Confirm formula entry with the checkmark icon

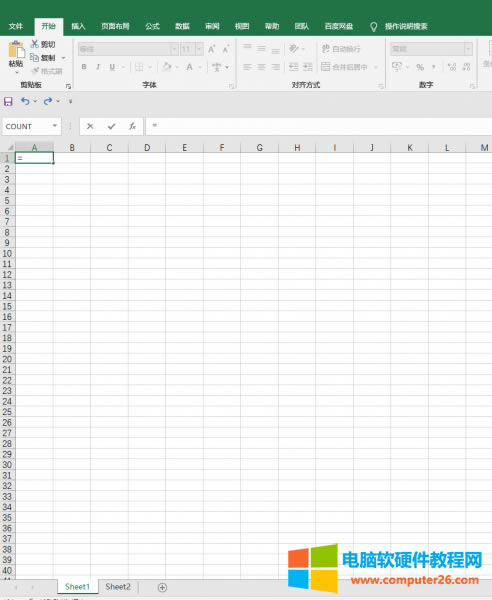tap(111, 126)
